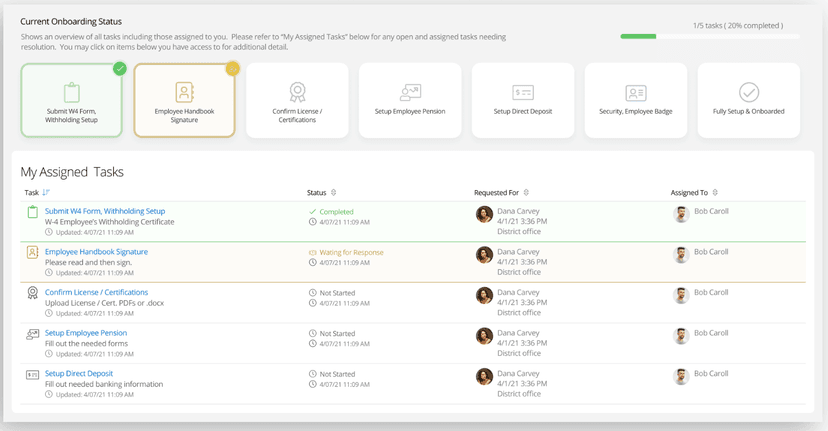
Task: Open the Fully Setup & Onboarded card
Action: coord(749,100)
